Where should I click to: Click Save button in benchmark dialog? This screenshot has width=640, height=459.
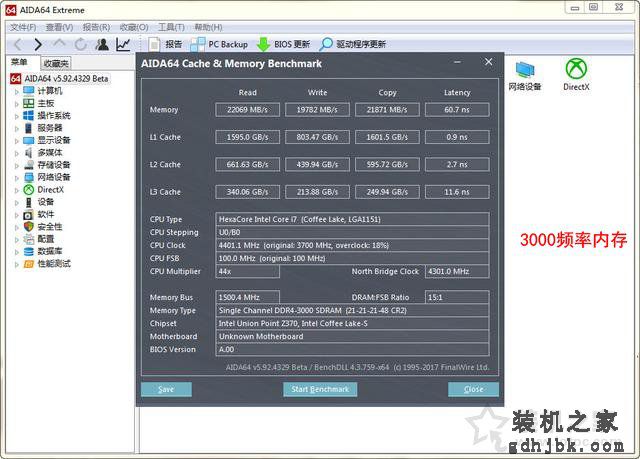pyautogui.click(x=166, y=389)
